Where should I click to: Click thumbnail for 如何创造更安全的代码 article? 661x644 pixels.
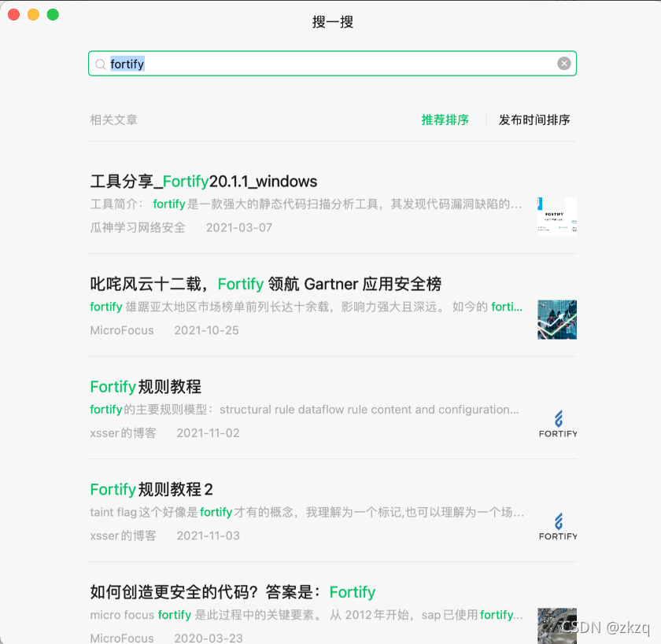click(x=557, y=626)
